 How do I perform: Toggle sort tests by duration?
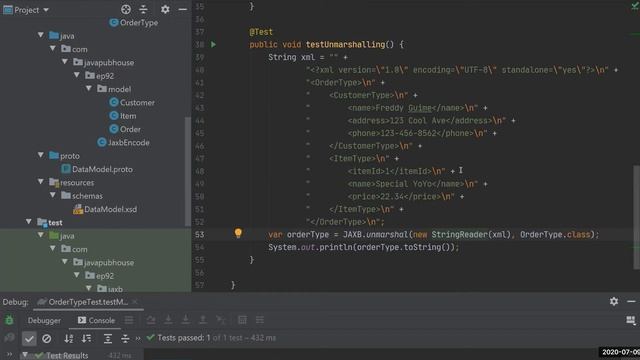(x=87, y=338)
